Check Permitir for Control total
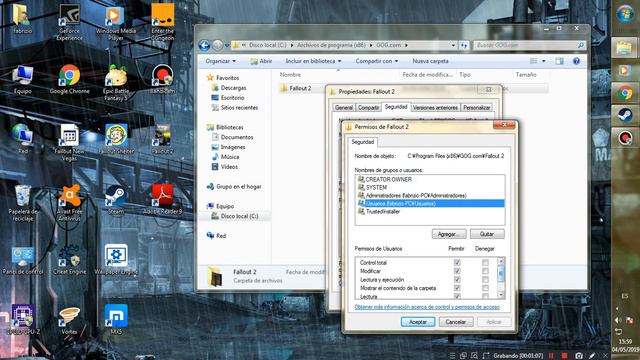 coord(457,262)
